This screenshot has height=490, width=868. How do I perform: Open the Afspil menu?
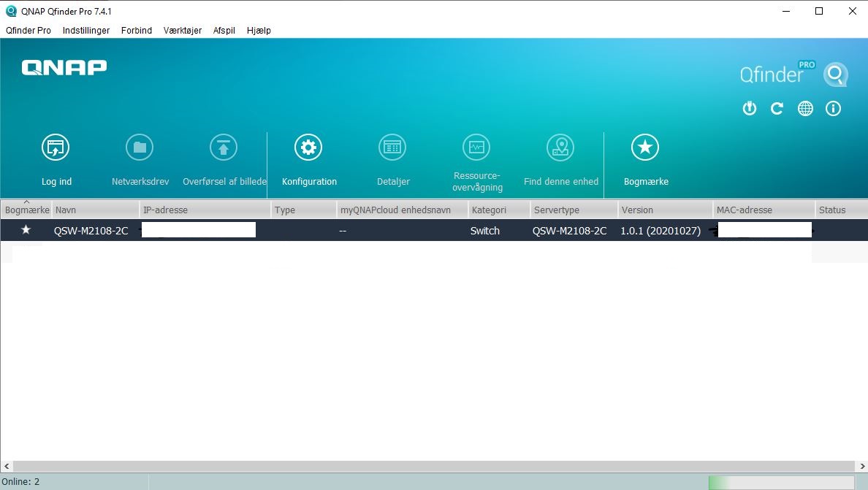pos(224,31)
